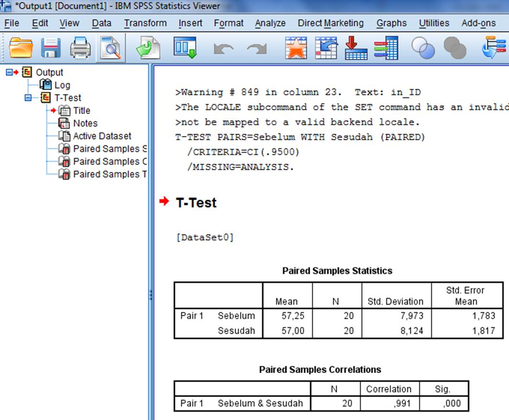
Task: Open the View menu
Action: pyautogui.click(x=69, y=23)
